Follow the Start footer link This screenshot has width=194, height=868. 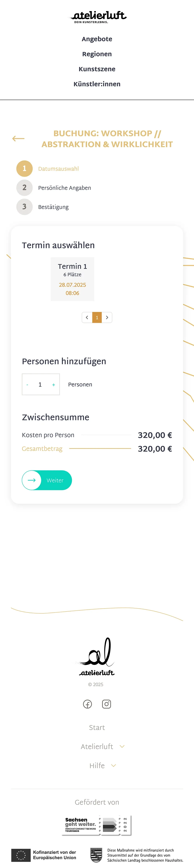(97, 728)
